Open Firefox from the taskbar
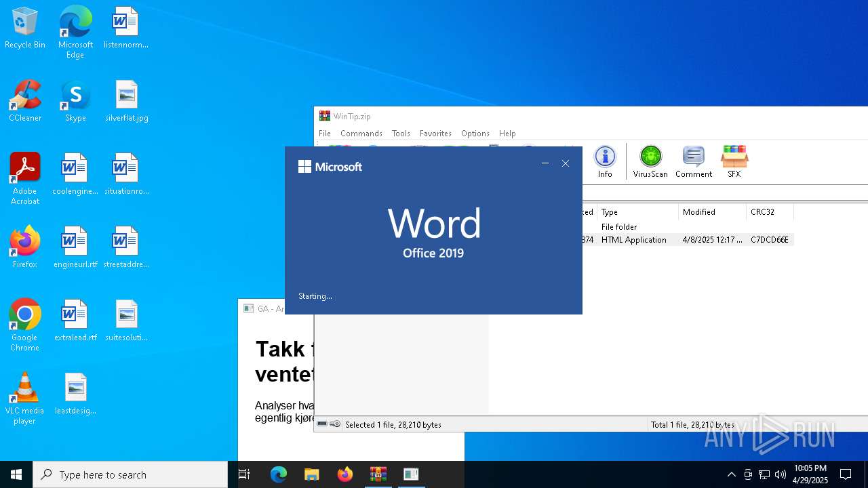 coord(345,474)
